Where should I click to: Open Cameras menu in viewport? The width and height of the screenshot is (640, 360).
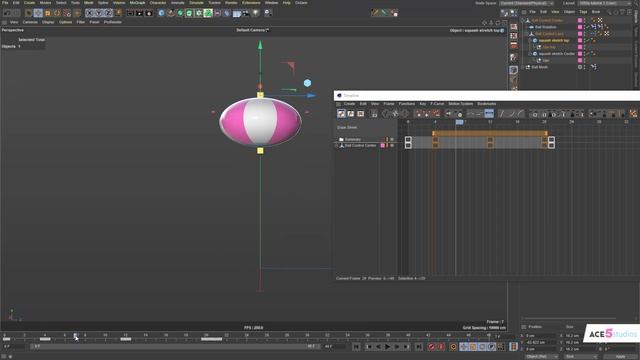[30, 22]
